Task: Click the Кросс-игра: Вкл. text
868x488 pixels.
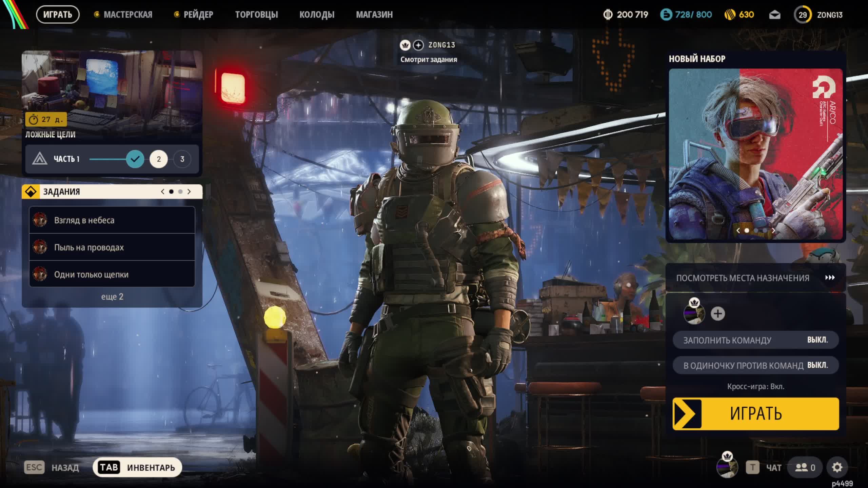Action: (756, 386)
